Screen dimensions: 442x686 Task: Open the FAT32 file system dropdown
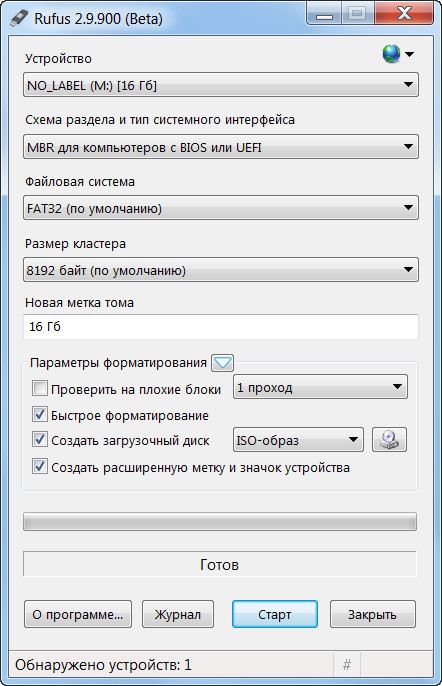[x=221, y=208]
